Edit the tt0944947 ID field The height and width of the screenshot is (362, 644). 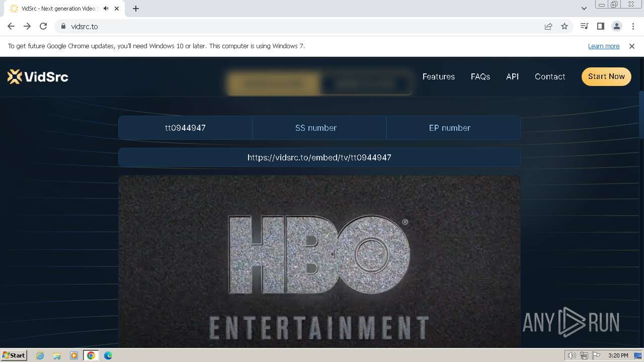(185, 128)
